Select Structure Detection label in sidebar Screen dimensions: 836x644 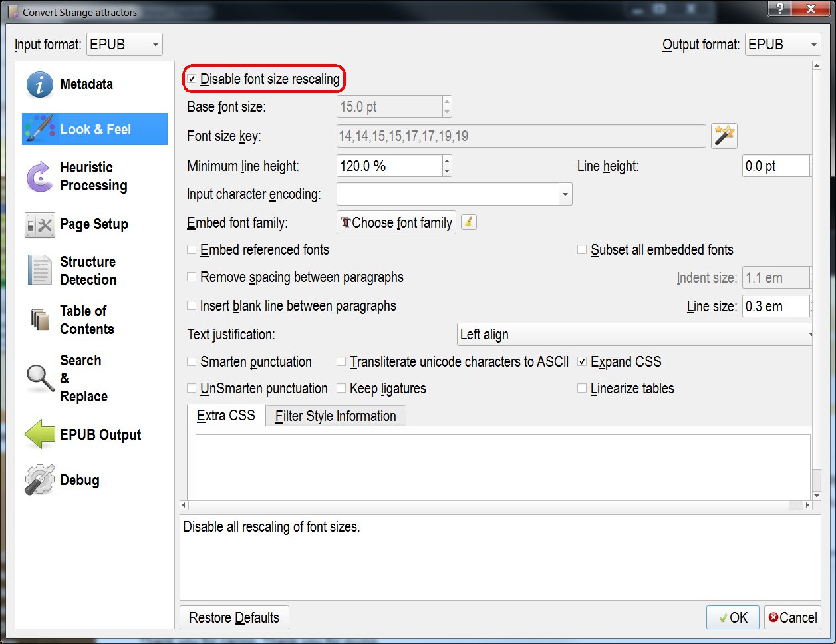(88, 271)
